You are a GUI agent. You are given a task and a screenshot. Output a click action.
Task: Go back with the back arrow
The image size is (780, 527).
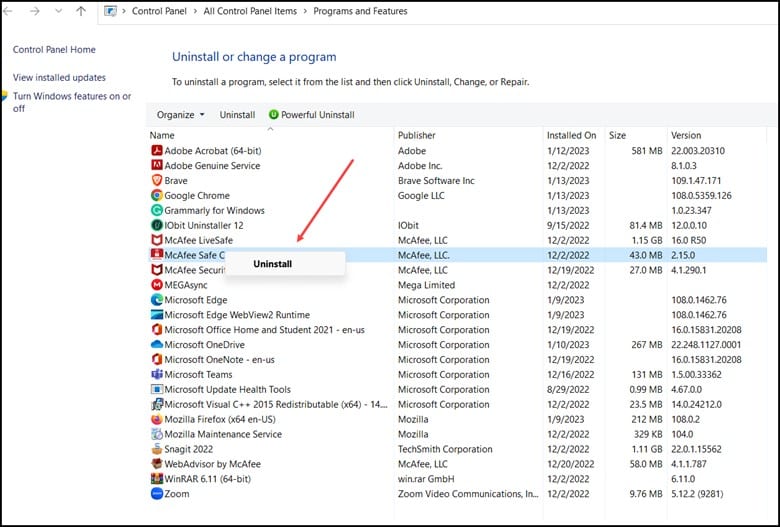pos(7,11)
